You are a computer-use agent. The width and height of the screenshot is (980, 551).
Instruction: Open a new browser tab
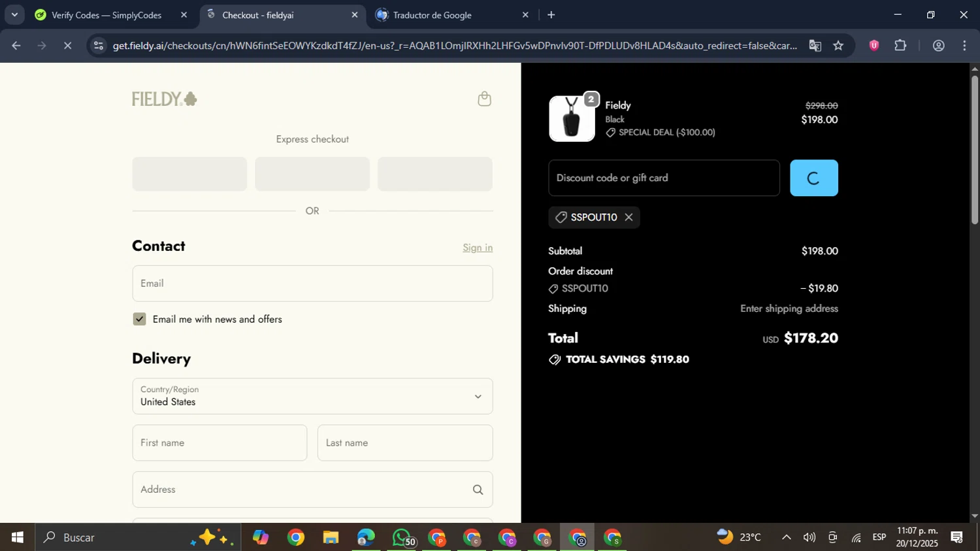(x=551, y=14)
